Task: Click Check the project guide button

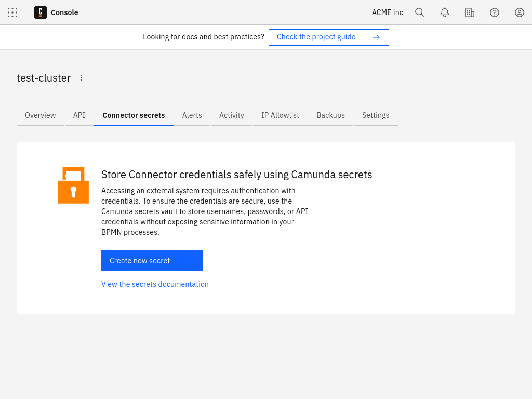Action: point(328,37)
